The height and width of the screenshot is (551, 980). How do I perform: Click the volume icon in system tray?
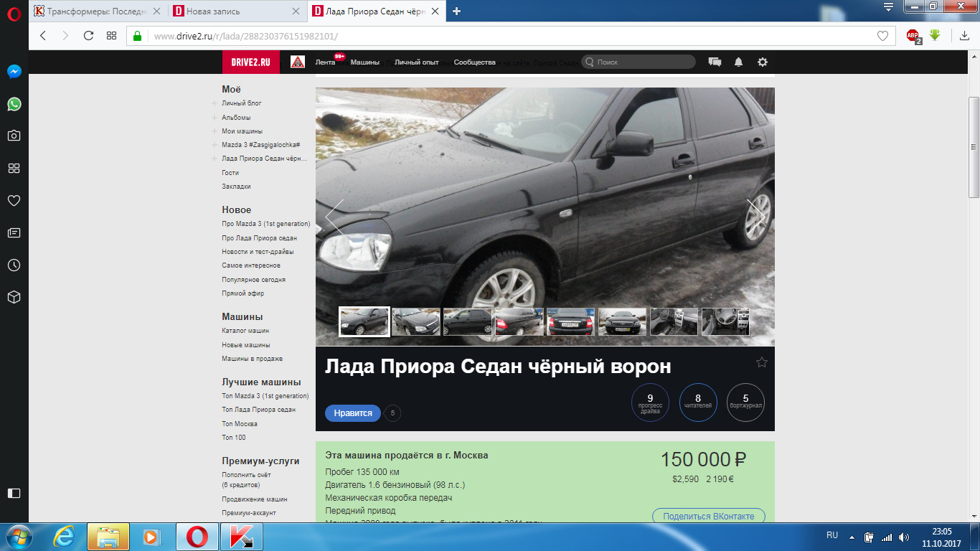click(904, 537)
